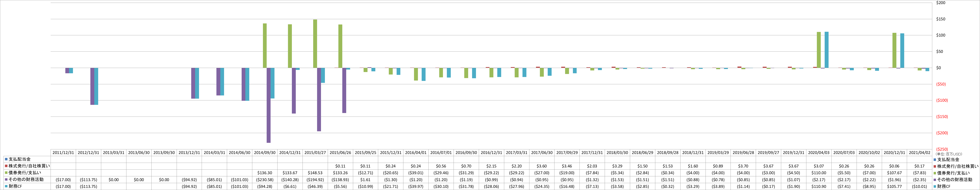Click the 2021/04/02 date column header
The width and height of the screenshot is (980, 190).
click(919, 153)
